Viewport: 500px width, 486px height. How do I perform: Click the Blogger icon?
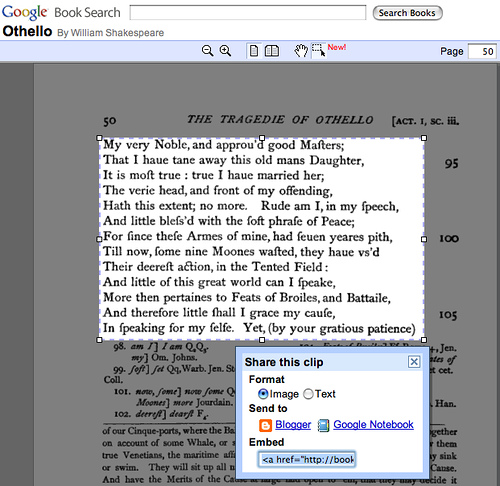coord(265,425)
